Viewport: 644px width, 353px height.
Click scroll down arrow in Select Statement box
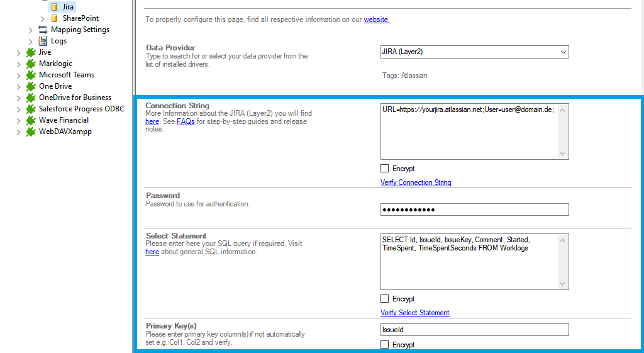pyautogui.click(x=563, y=284)
